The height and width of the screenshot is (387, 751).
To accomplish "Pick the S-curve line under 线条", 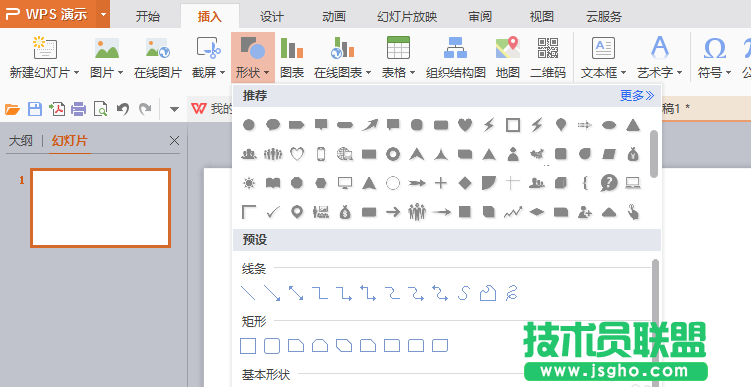I will [x=463, y=293].
